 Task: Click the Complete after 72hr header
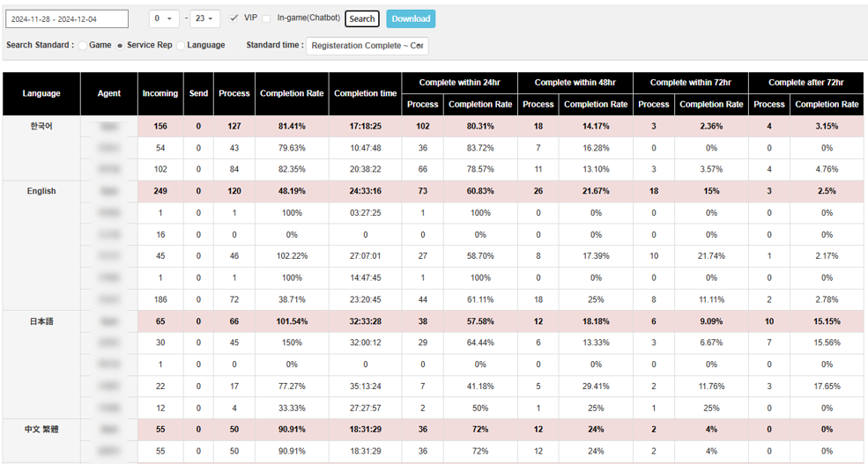tap(805, 83)
